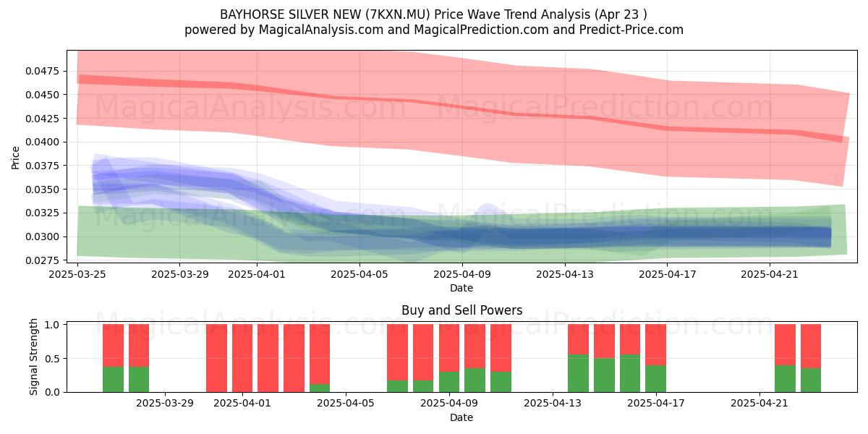Click the 2025-04-05 date tick on the Buy and Sell Powers chart
Screen dimensions: 868x434
pyautogui.click(x=346, y=404)
